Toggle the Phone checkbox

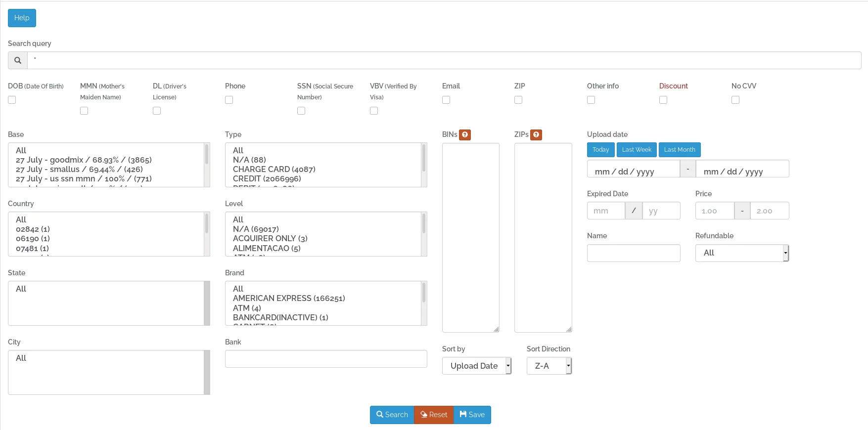pos(229,100)
